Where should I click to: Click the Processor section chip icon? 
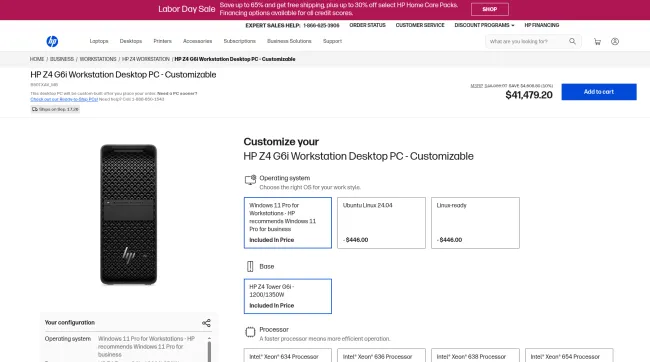click(x=250, y=332)
